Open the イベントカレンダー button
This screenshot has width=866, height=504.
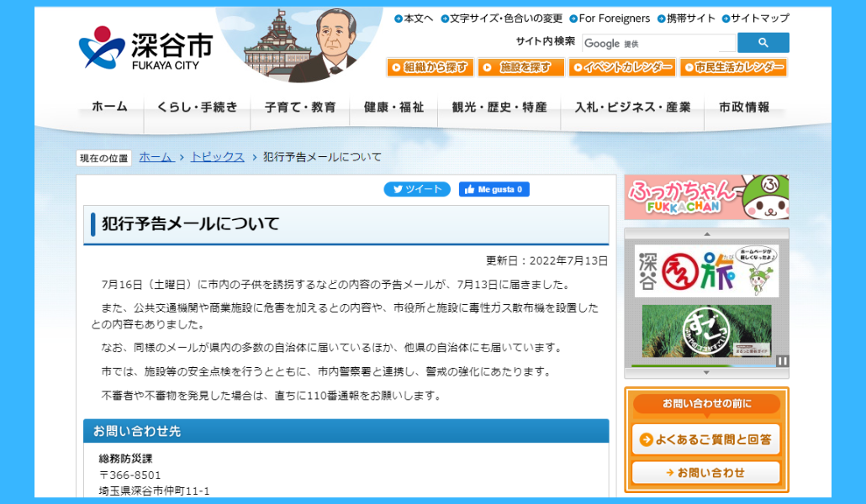point(622,67)
